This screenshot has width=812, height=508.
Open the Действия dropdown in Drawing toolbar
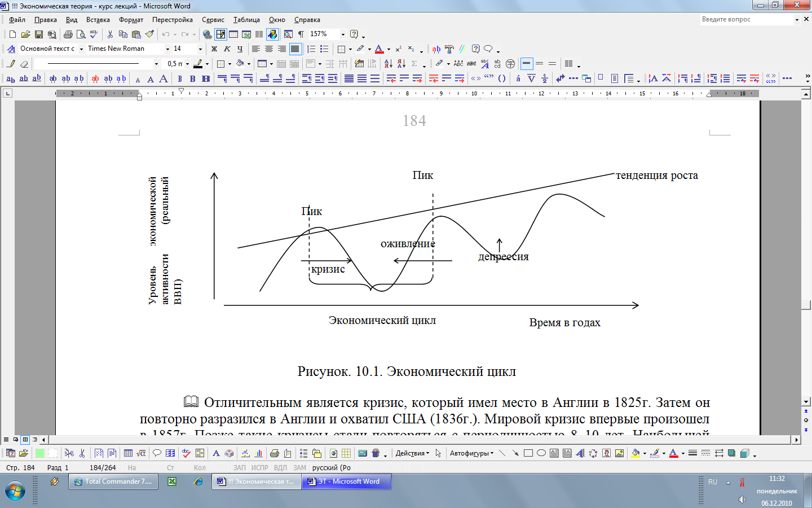[412, 453]
